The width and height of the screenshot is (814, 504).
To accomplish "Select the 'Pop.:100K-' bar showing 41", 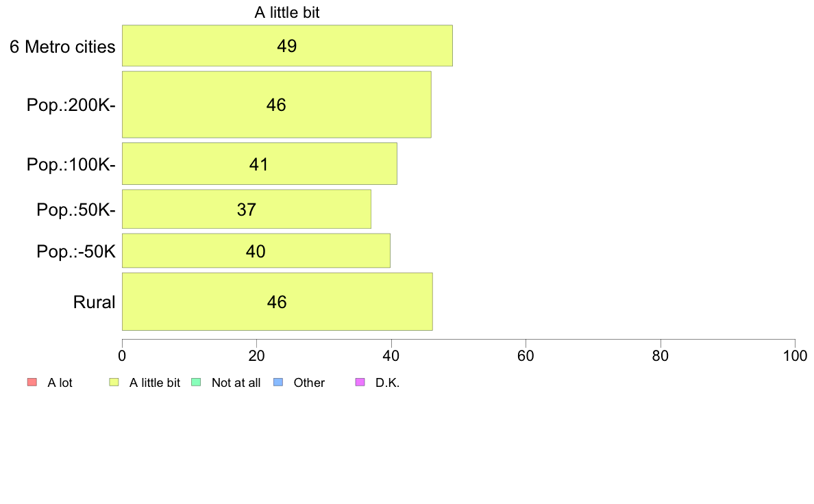I will [260, 164].
